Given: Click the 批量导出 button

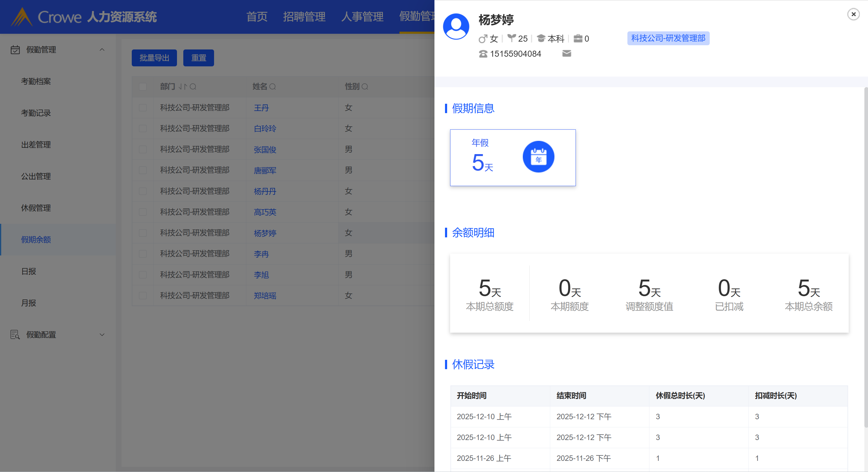Looking at the screenshot, I should coord(154,58).
